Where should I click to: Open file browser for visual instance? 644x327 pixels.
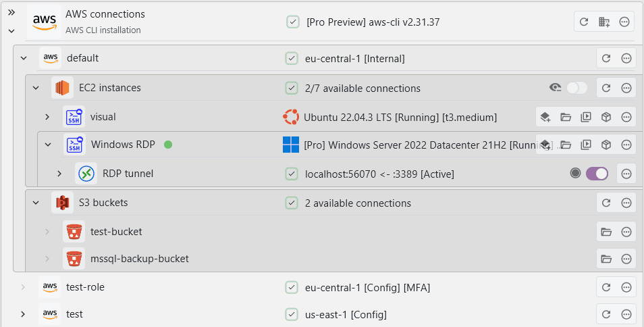(x=566, y=117)
